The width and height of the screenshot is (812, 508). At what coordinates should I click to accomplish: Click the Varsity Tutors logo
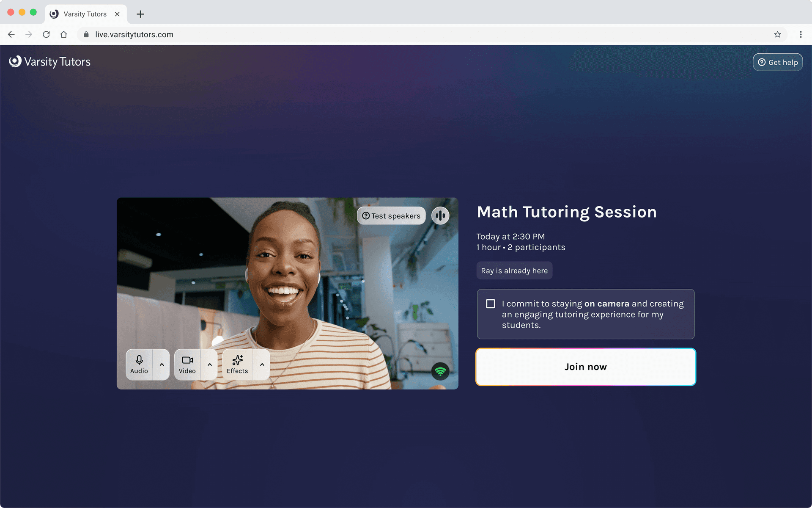point(50,62)
